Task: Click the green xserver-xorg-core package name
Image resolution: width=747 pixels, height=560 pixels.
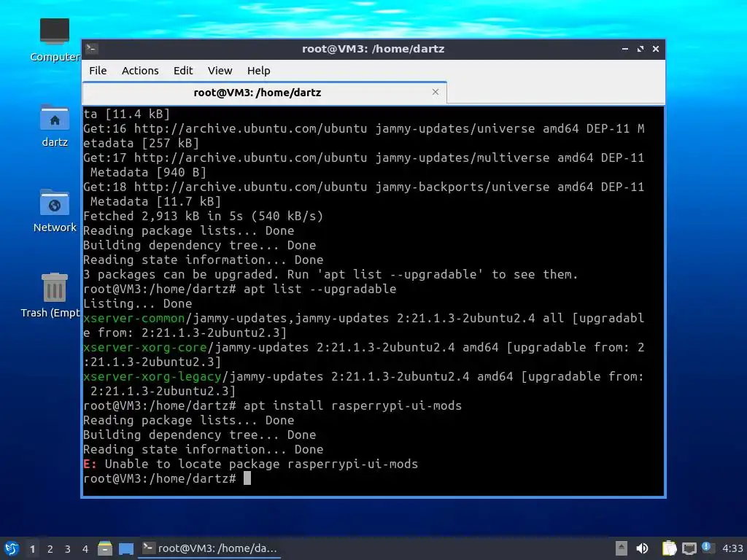Action: coord(145,347)
